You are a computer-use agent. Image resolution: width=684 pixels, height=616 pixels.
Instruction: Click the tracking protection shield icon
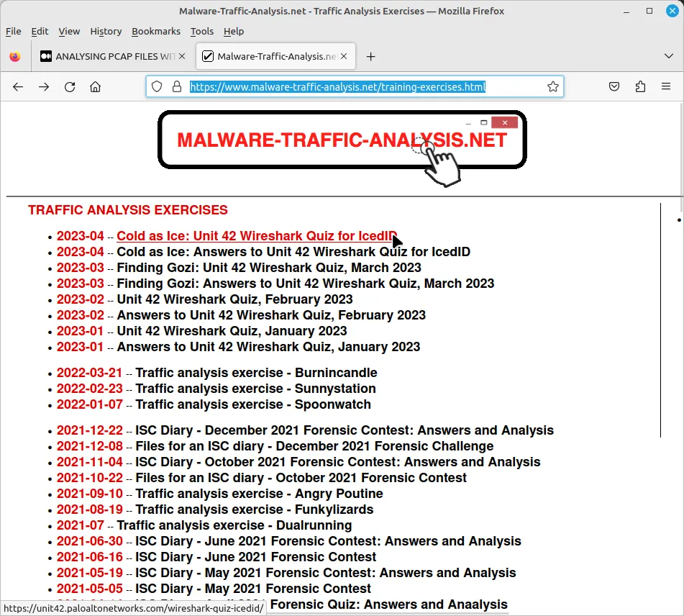click(157, 87)
